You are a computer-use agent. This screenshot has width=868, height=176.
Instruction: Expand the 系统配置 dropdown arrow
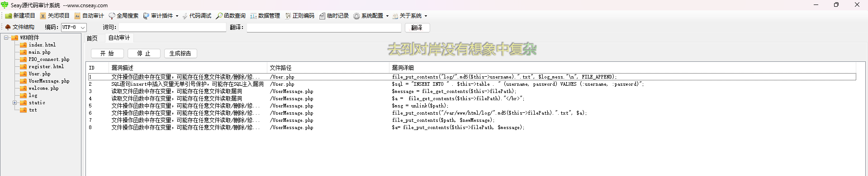[x=387, y=16]
